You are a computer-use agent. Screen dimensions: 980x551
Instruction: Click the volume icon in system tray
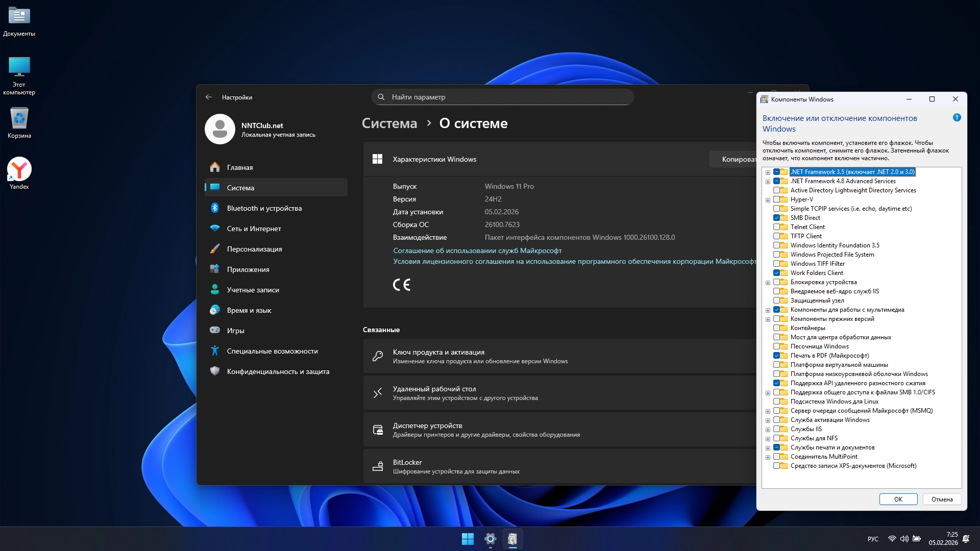(904, 539)
